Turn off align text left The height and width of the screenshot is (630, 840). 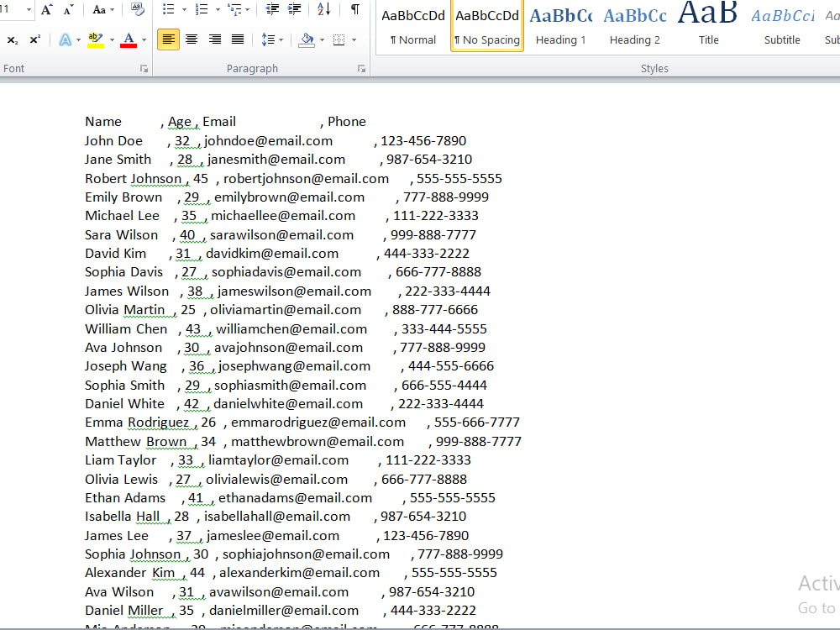(168, 39)
